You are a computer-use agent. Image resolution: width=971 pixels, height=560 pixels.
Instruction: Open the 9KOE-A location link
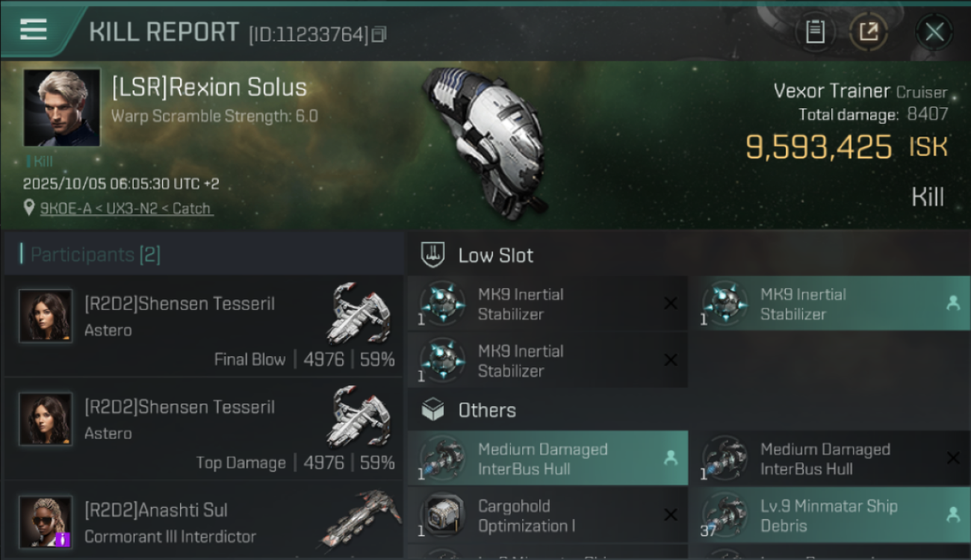tap(125, 208)
